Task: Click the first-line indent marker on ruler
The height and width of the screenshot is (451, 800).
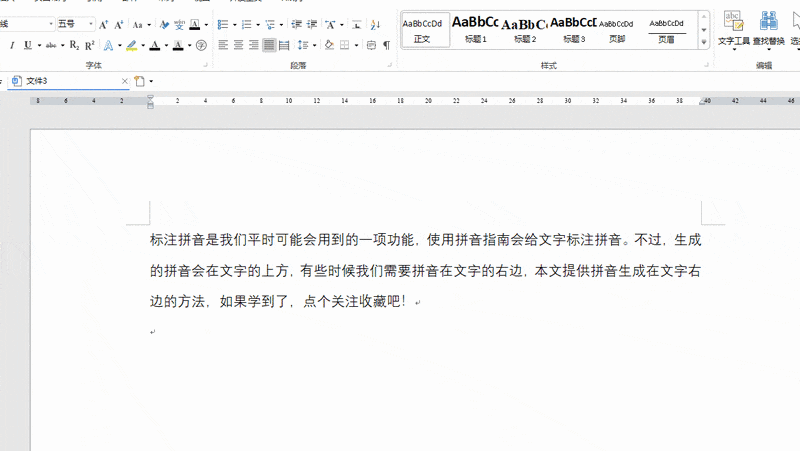Action: coord(150,97)
